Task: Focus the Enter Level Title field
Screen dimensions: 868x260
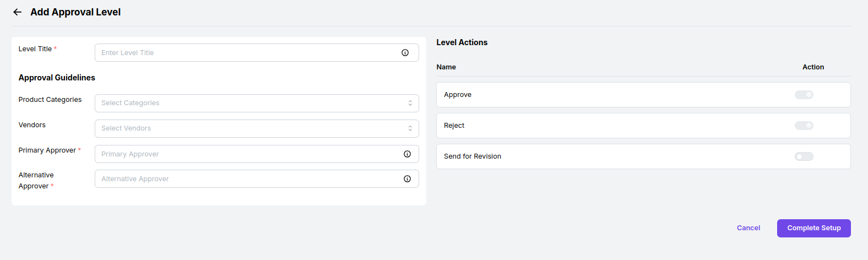Action: tap(248, 53)
